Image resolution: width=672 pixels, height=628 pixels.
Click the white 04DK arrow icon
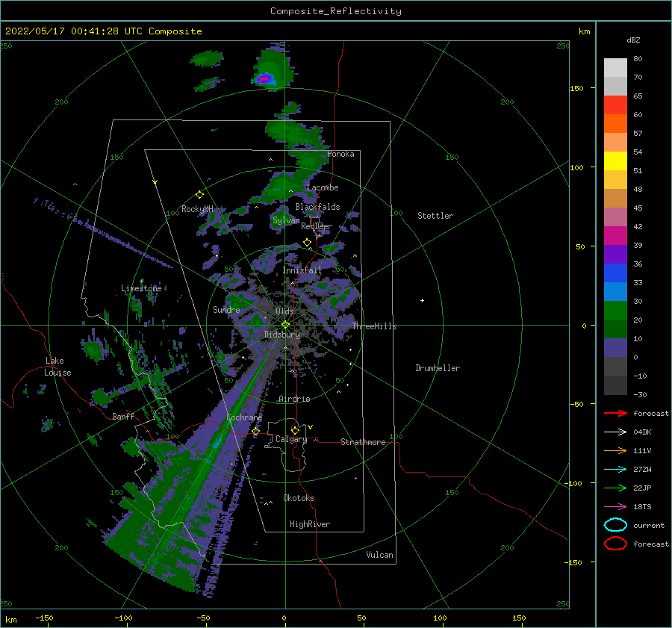pyautogui.click(x=615, y=432)
